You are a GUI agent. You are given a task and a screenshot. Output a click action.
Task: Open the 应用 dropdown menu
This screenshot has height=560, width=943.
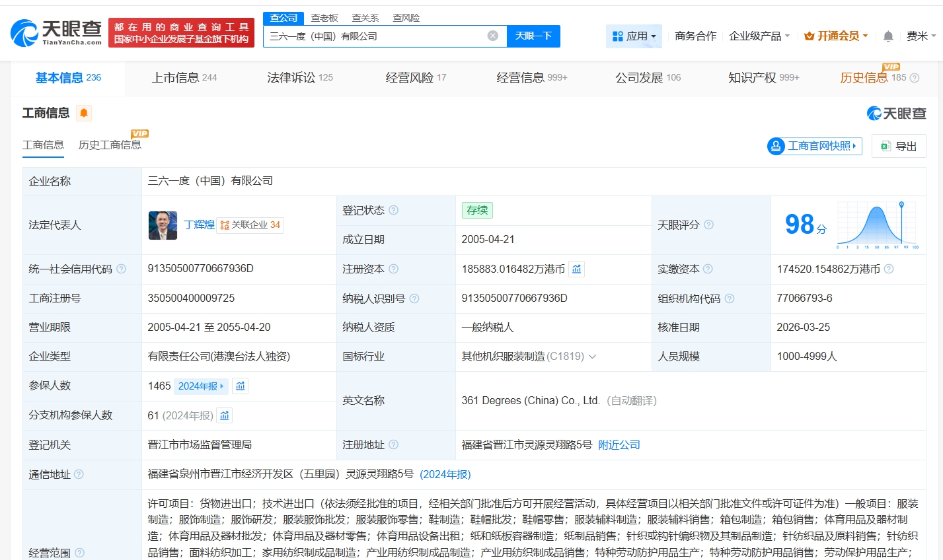point(634,36)
